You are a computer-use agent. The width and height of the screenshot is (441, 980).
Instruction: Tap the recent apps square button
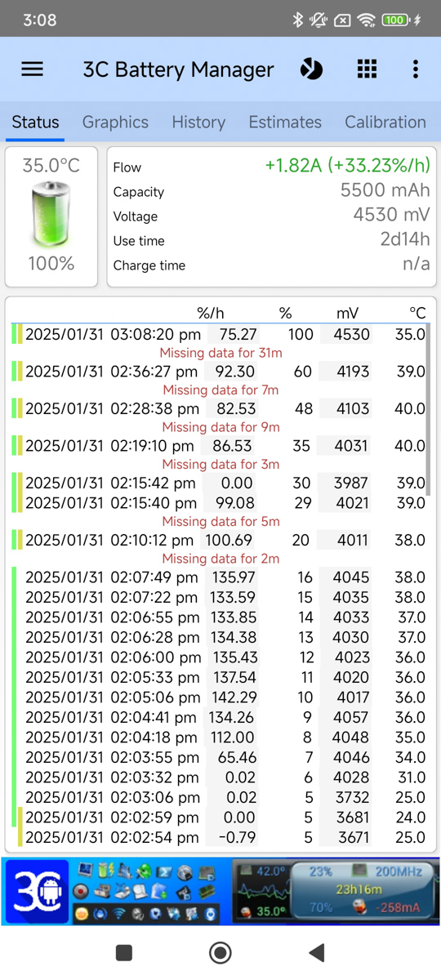[124, 952]
